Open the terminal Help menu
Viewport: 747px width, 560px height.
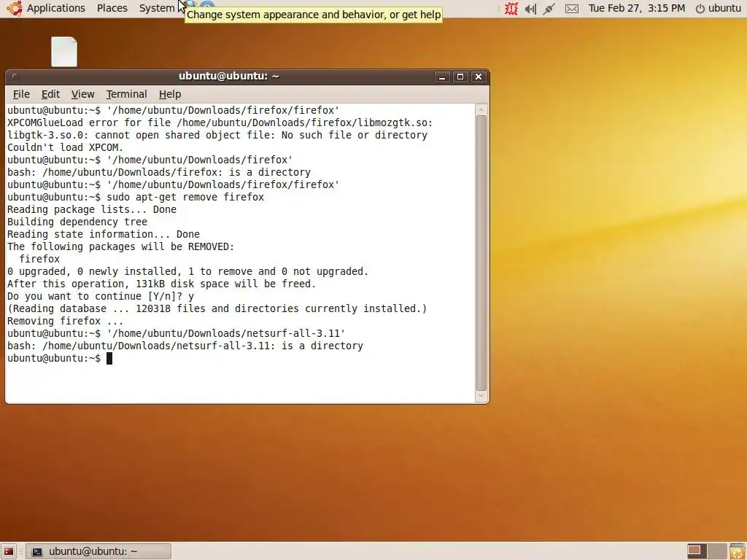[169, 94]
